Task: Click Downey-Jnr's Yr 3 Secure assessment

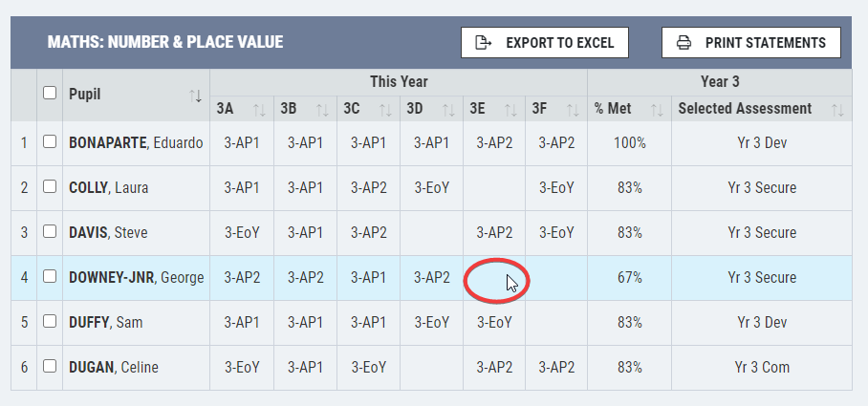Action: point(762,278)
